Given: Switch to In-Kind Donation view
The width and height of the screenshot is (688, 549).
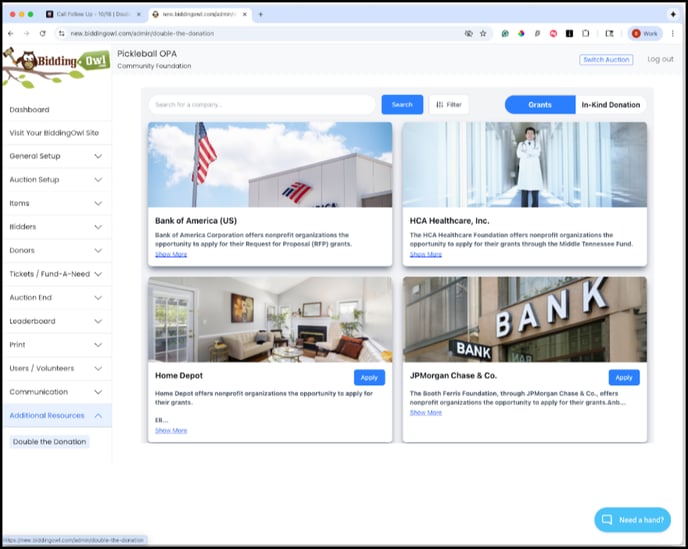Looking at the screenshot, I should pos(611,104).
